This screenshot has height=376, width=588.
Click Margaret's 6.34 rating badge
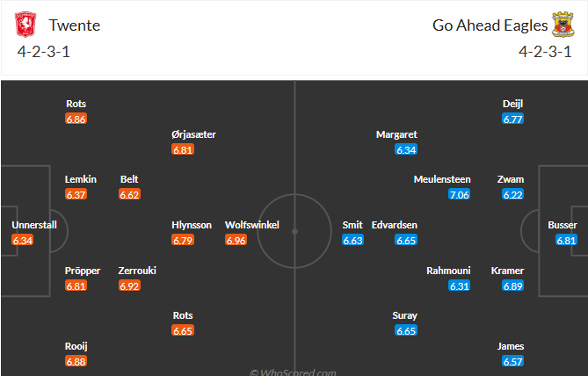click(x=406, y=149)
